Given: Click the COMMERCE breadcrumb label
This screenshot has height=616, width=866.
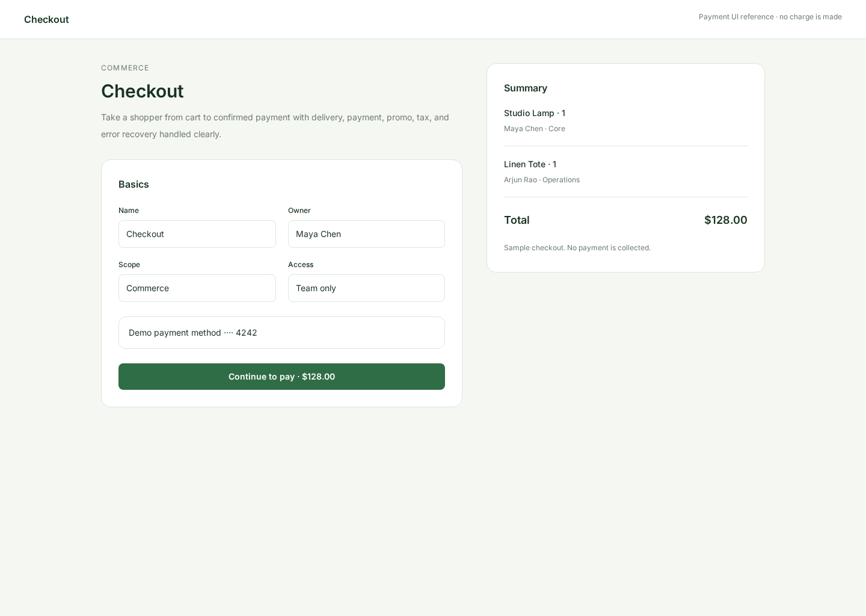Looking at the screenshot, I should click(x=125, y=68).
